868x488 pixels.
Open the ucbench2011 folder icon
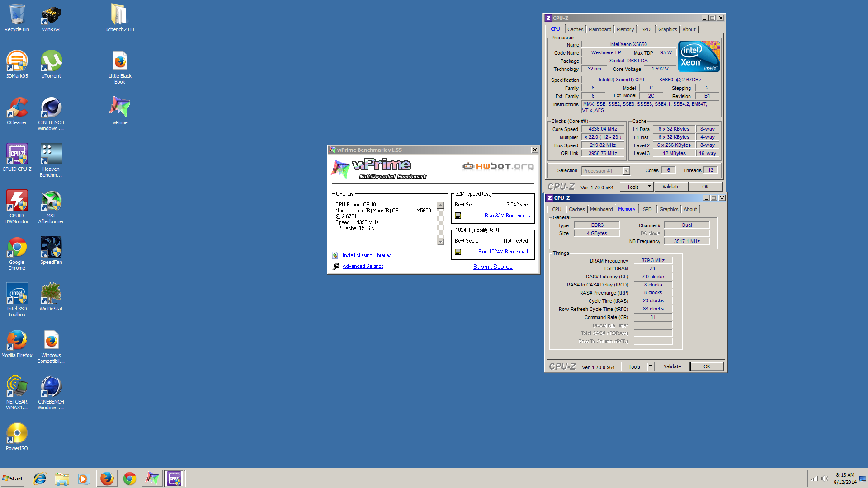[x=120, y=18]
